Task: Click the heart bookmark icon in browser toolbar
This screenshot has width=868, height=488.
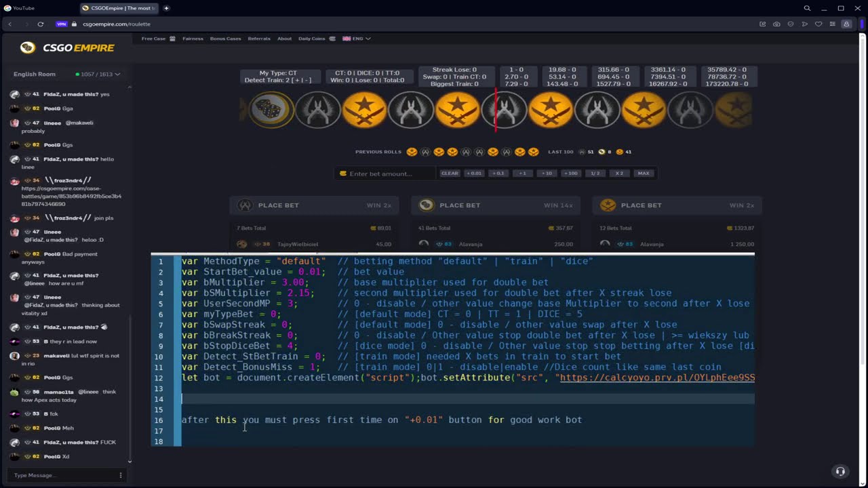Action: click(818, 24)
